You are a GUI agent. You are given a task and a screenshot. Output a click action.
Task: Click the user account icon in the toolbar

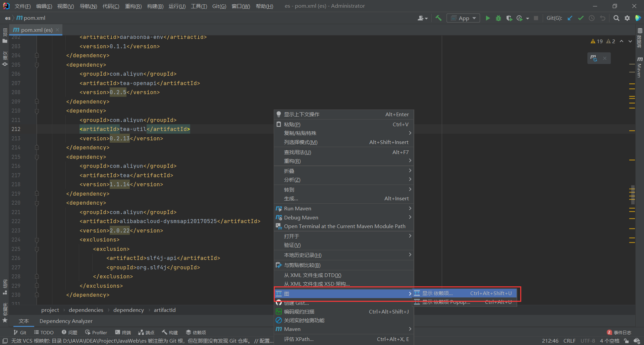(x=422, y=18)
